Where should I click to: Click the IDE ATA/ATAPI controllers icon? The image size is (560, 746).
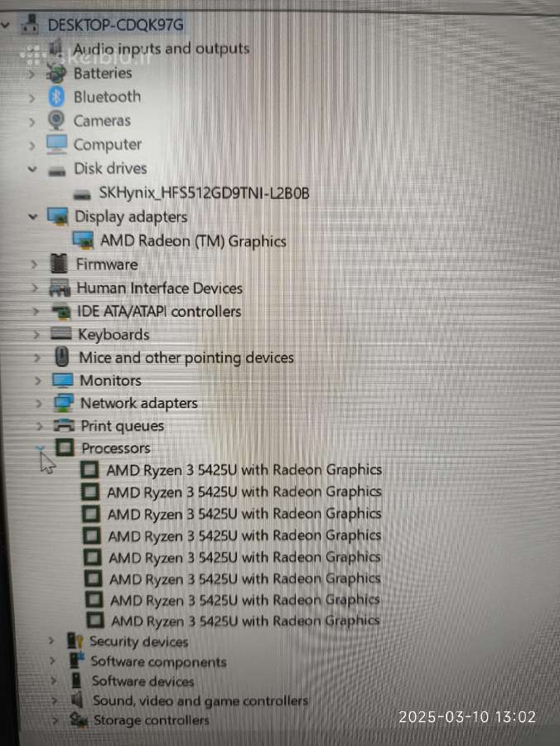60,312
